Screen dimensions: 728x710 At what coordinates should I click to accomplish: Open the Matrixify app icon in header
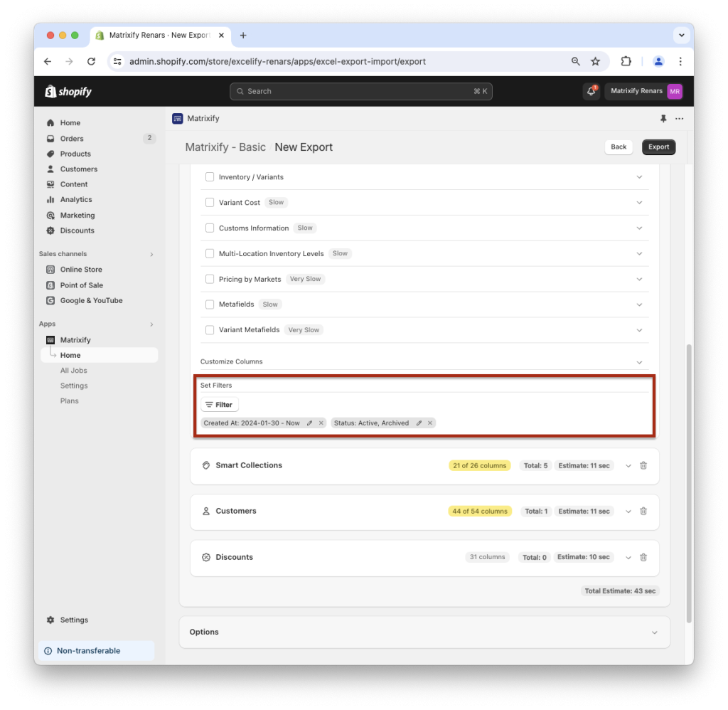pos(176,119)
